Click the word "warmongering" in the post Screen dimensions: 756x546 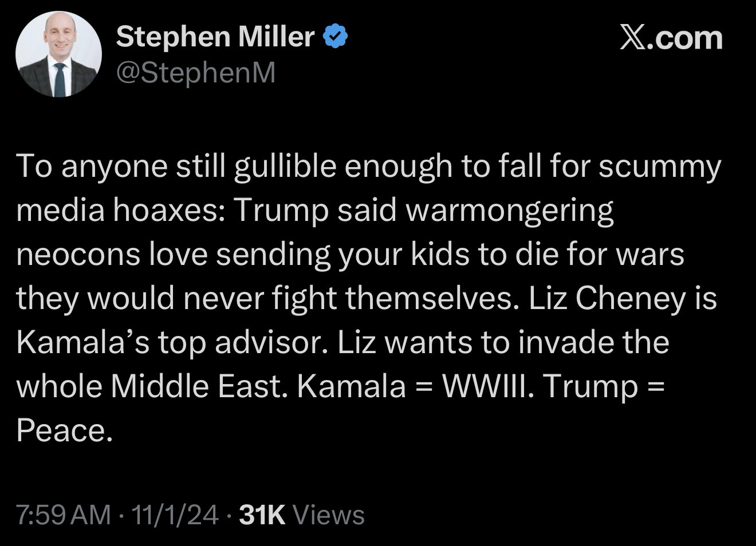(509, 211)
